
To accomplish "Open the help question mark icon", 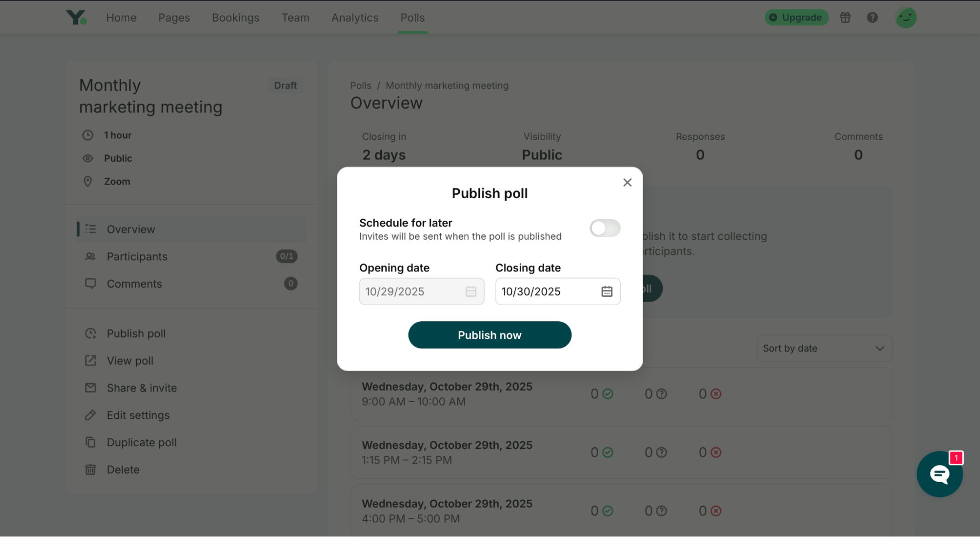I will point(872,17).
